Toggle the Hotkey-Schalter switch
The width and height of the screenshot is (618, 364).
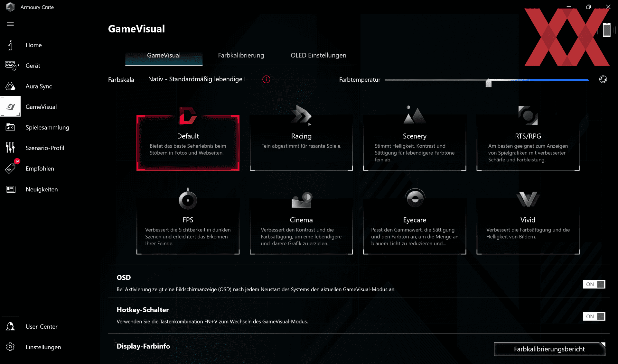pos(594,316)
